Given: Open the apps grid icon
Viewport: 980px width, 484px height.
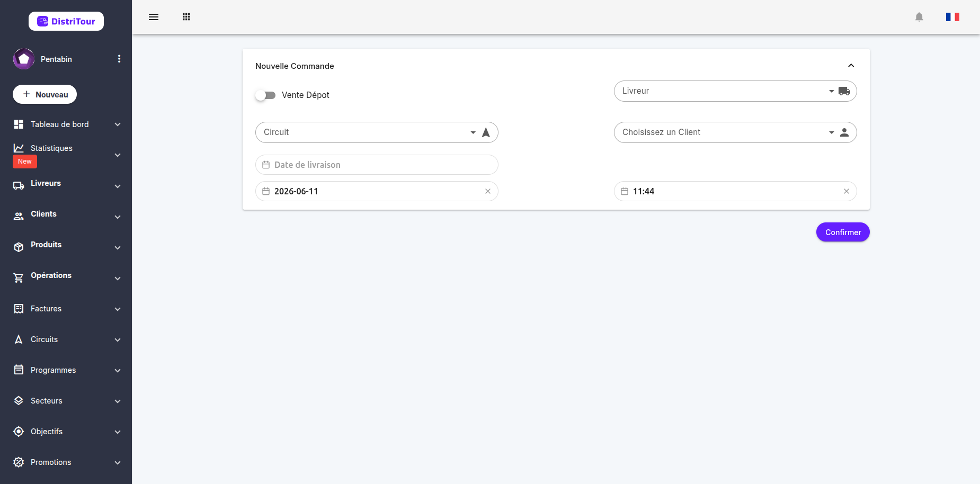Looking at the screenshot, I should tap(186, 17).
